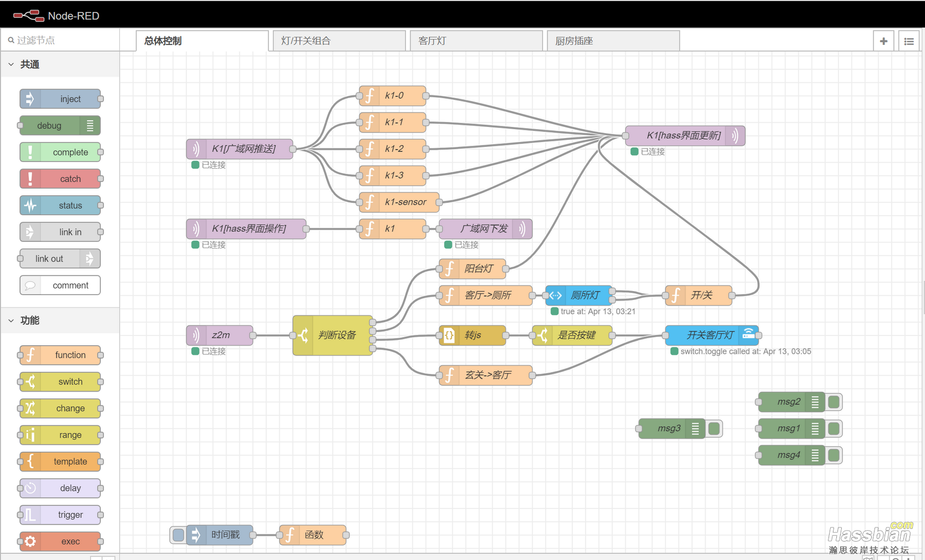925x560 pixels.
Task: Select the 判断设备 switch node
Action: pyautogui.click(x=333, y=335)
